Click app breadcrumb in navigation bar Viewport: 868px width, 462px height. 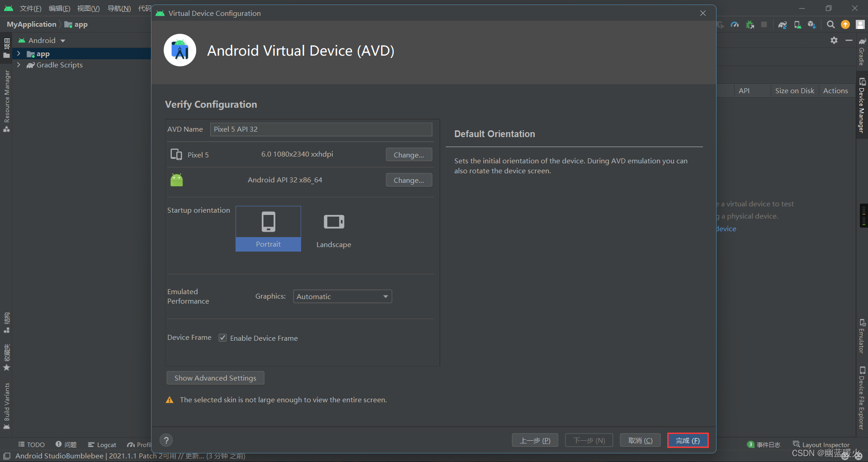76,24
